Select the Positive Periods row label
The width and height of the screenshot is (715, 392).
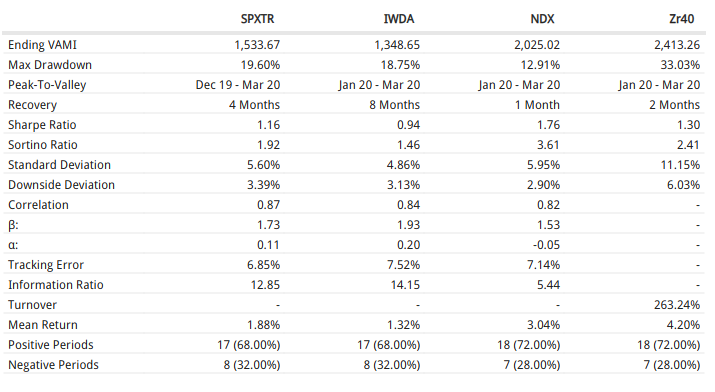[x=51, y=345]
